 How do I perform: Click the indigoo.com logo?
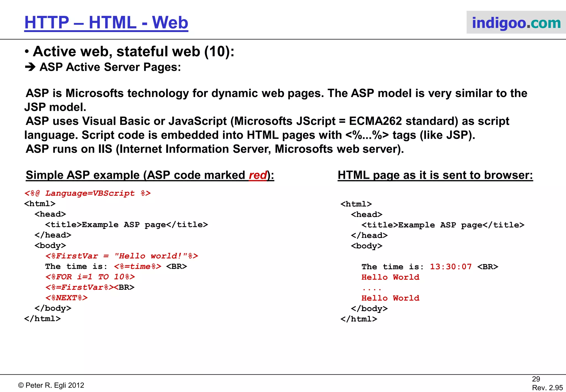click(516, 23)
